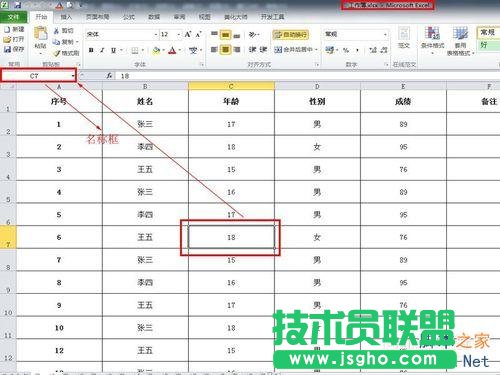Switch to the 插入 (Insert) tab
The width and height of the screenshot is (500, 375).
66,17
